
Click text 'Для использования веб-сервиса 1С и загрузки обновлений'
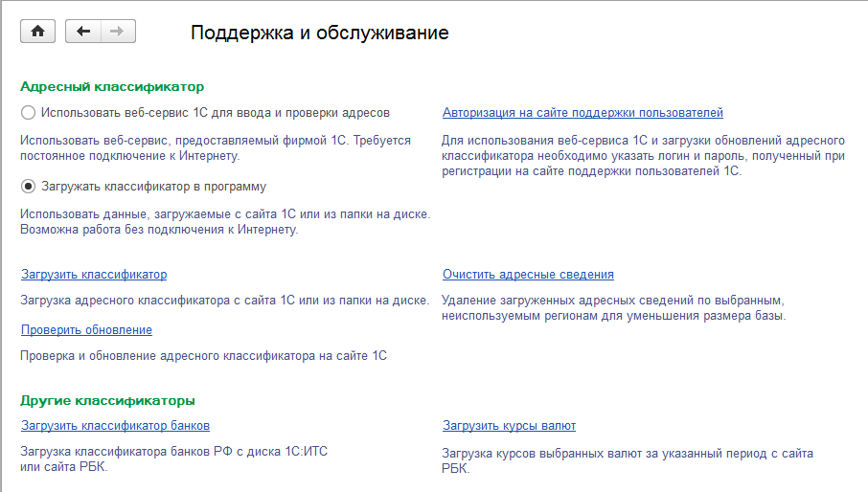612,141
